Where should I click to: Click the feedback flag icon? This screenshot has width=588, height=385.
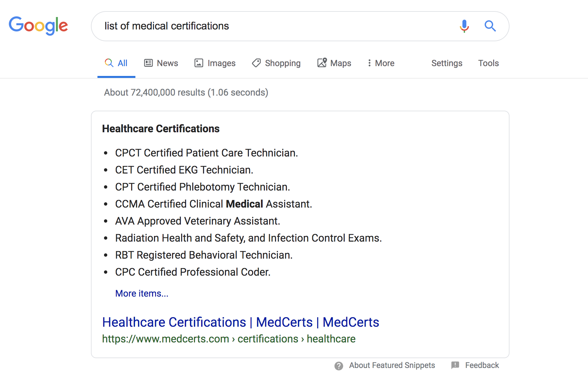pyautogui.click(x=455, y=365)
